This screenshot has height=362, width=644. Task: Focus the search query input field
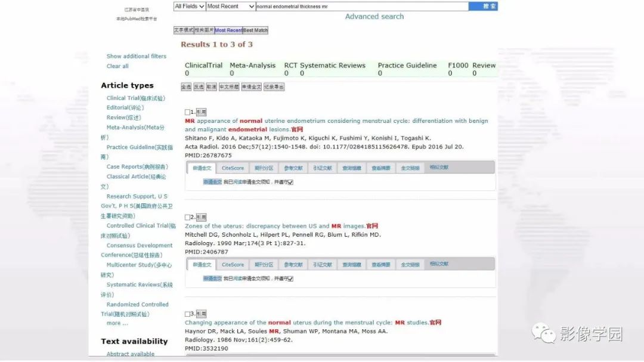(x=362, y=6)
